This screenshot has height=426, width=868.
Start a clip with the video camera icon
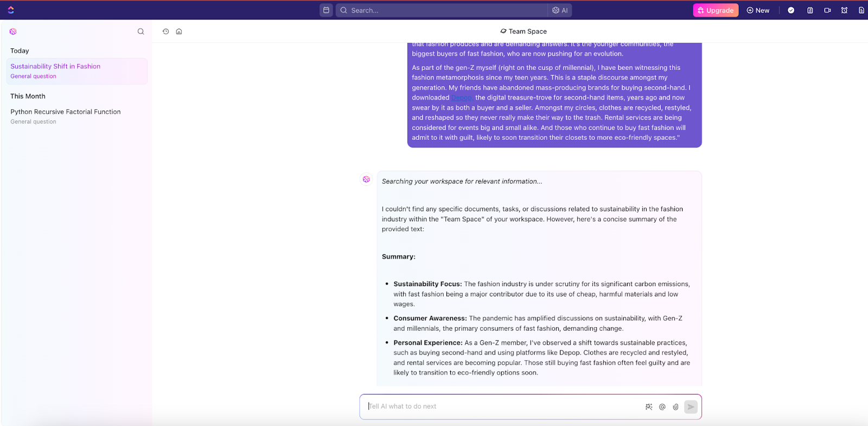click(x=827, y=10)
